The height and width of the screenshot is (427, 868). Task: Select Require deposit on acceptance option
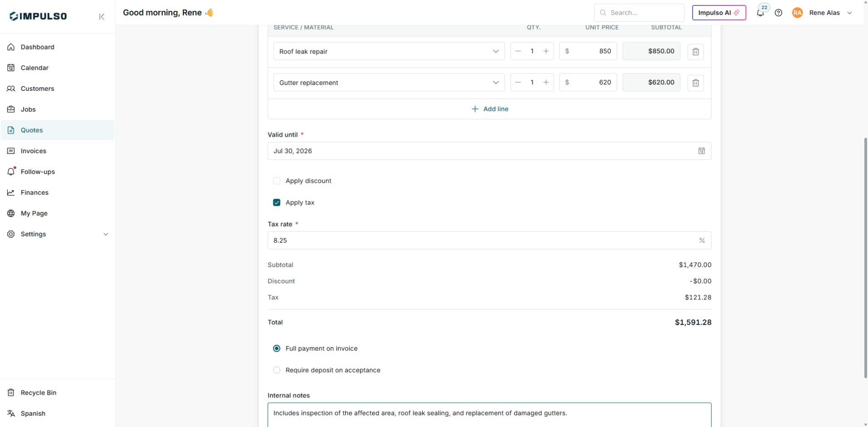point(276,370)
